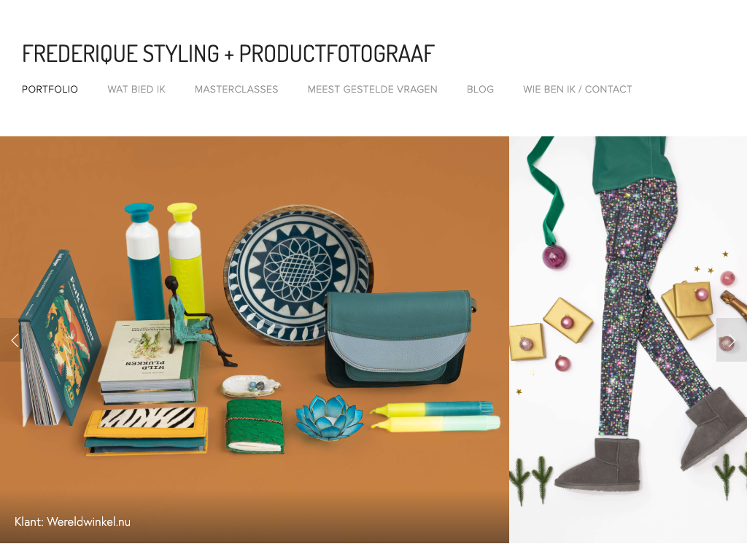
Task: Click the grey suede boot on left
Action: (597, 464)
